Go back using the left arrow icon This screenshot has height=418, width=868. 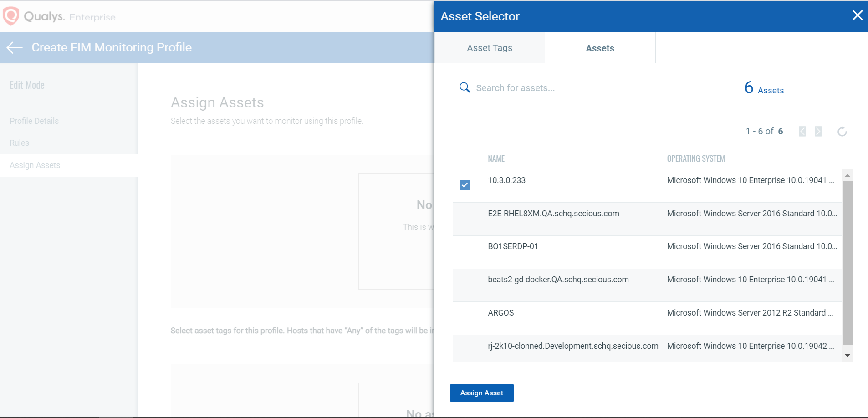(x=15, y=47)
